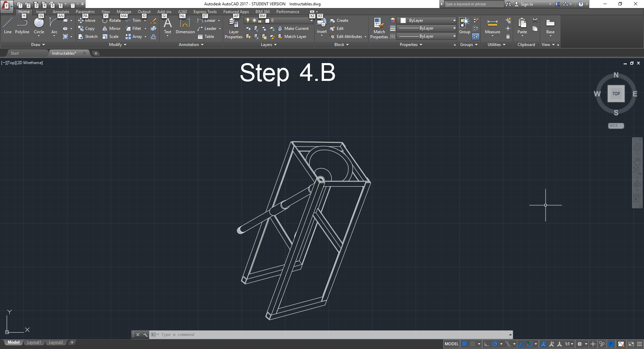Select the Polyline tool

(x=22, y=26)
